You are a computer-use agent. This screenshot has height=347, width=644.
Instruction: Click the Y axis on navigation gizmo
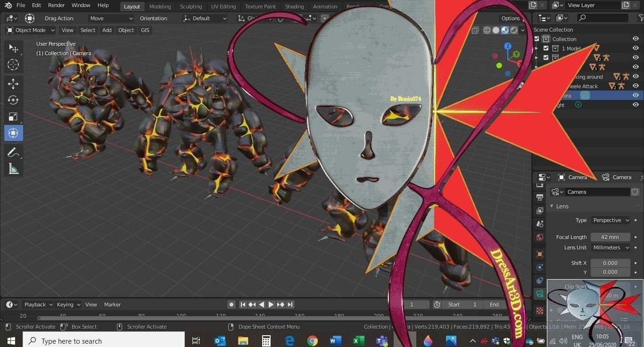point(517,54)
